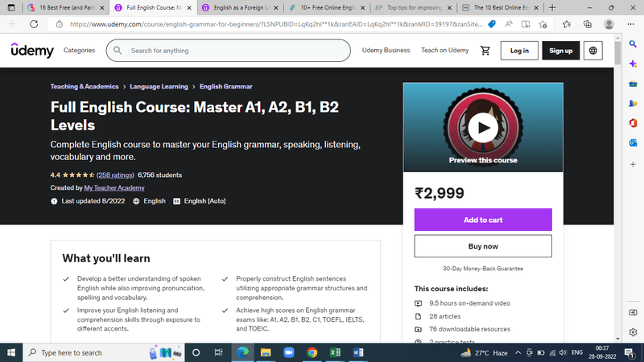Image resolution: width=644 pixels, height=362 pixels.
Task: Switch to 16 Best Free tab
Action: (66, 7)
